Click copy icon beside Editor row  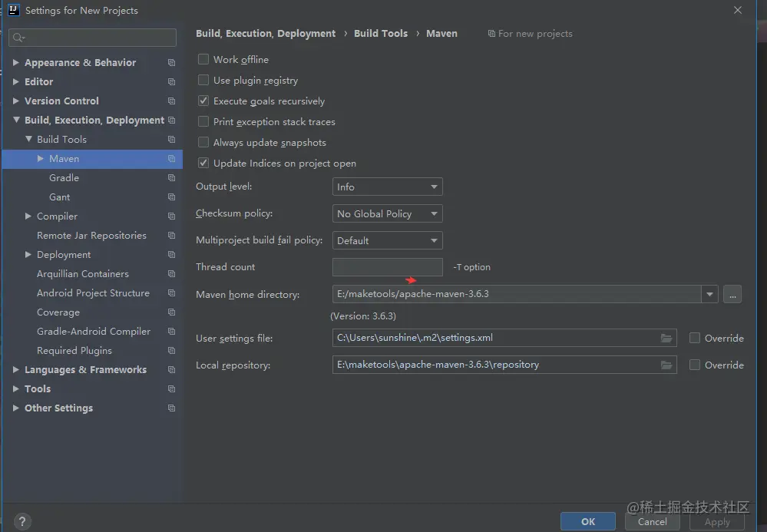tap(171, 81)
